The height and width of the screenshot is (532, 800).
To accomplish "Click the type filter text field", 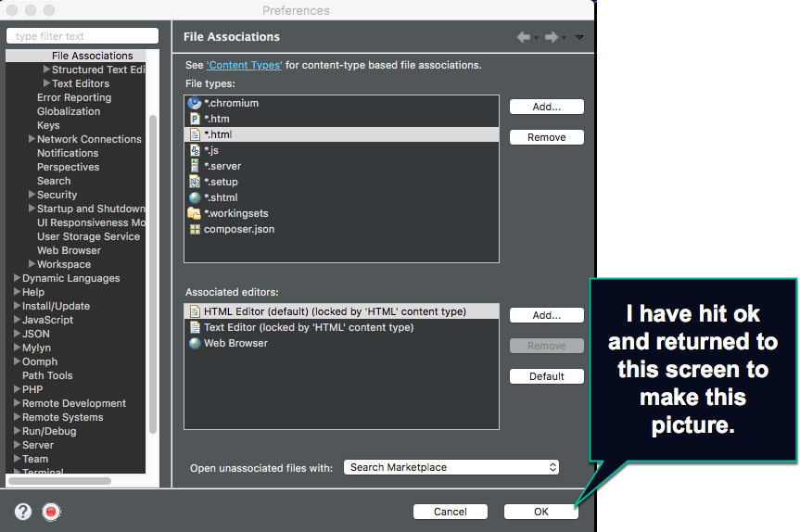I will [x=83, y=36].
